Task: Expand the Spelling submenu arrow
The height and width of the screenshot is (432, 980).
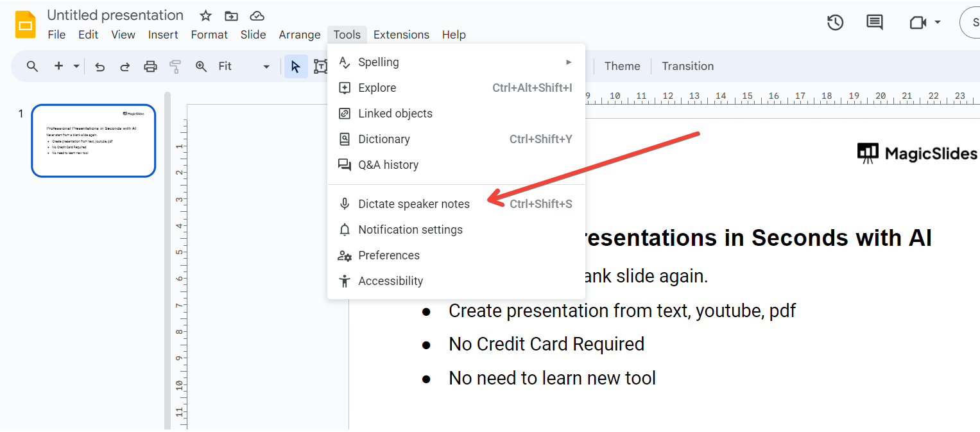Action: pos(569,62)
